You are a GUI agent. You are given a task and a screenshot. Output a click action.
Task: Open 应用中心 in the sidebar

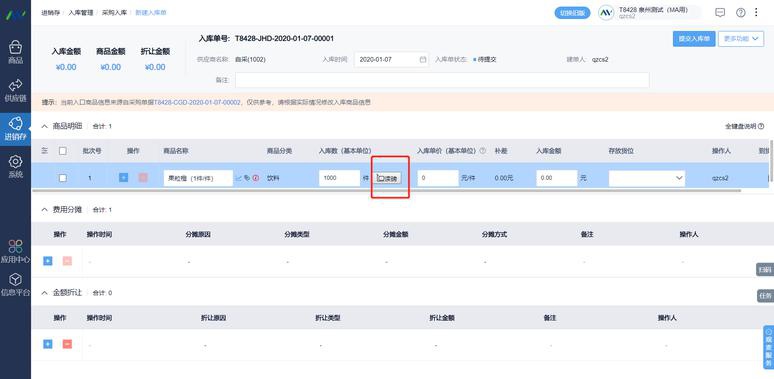pos(15,251)
